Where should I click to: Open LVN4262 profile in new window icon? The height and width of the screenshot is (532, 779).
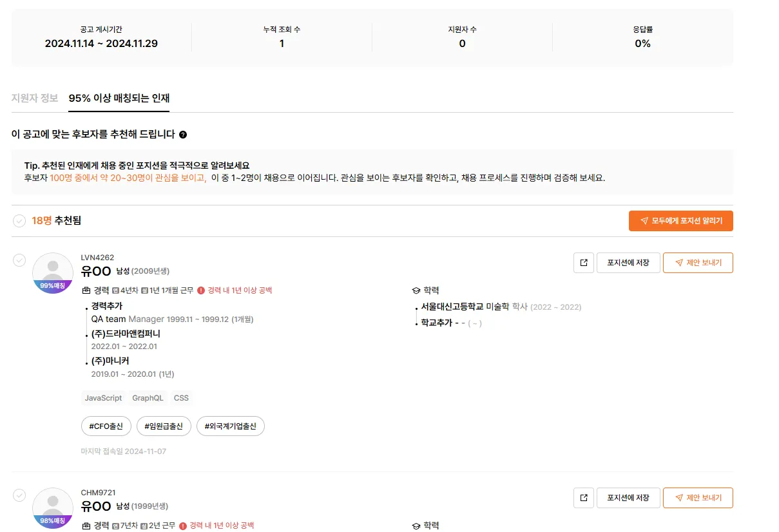click(x=584, y=263)
